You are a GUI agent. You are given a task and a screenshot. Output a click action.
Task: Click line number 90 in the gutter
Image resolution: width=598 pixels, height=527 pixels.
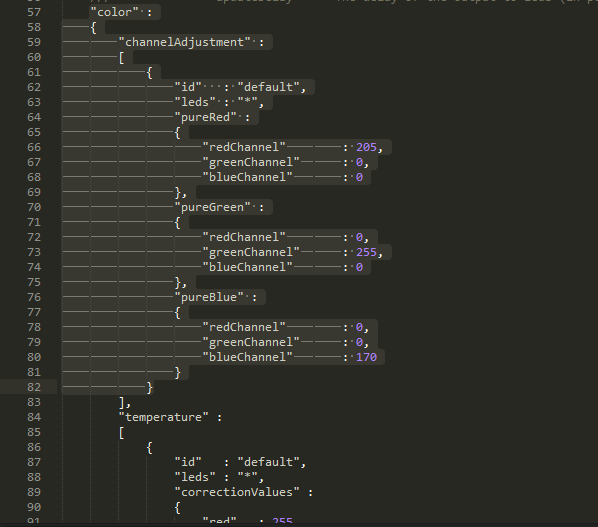coord(34,507)
